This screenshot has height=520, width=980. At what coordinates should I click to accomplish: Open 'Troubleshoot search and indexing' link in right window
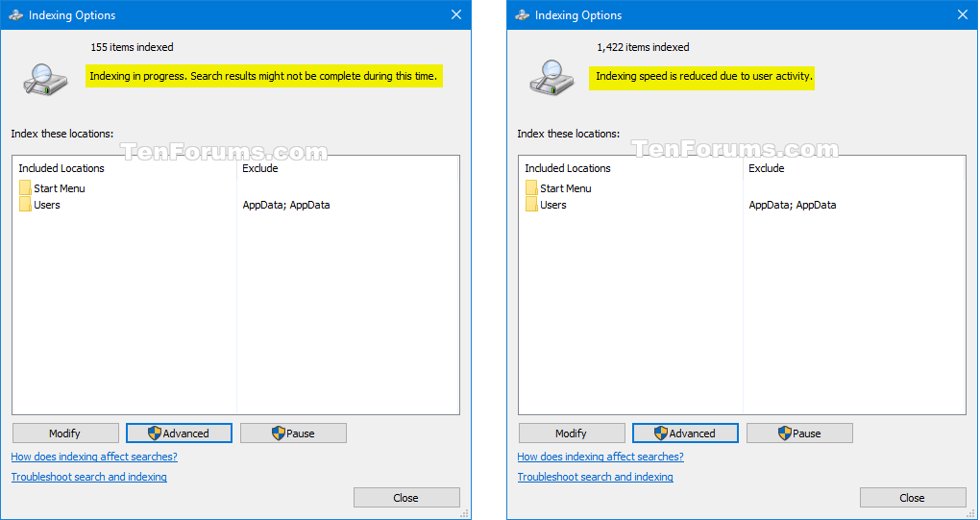click(x=595, y=477)
